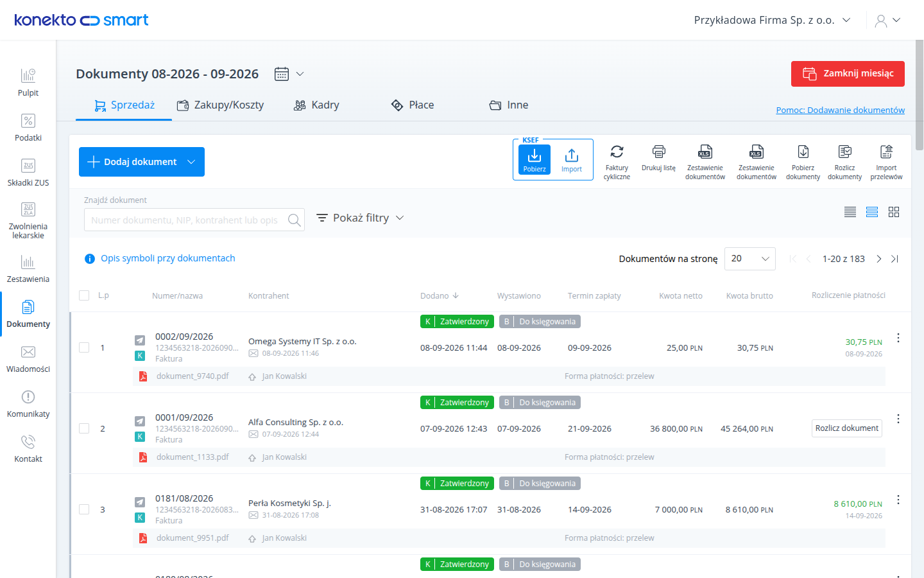Open Pomoc: Dodawanie dokumentów link
The width and height of the screenshot is (924, 578).
[x=841, y=110]
